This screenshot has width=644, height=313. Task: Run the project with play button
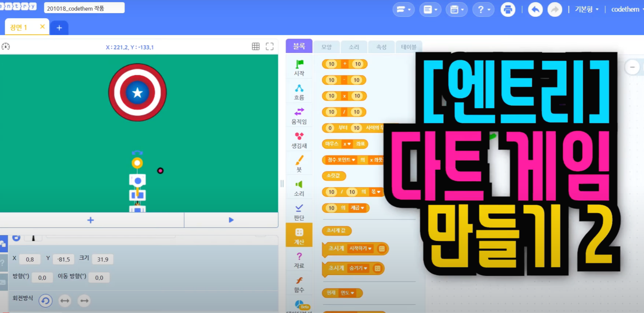coord(231,220)
